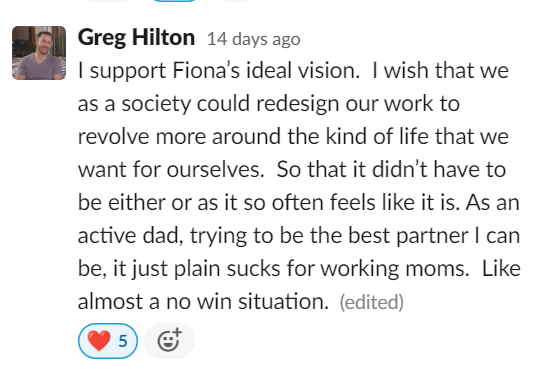Image resolution: width=540 pixels, height=369 pixels.
Task: Click the phrase "working moms" in message
Action: [395, 269]
